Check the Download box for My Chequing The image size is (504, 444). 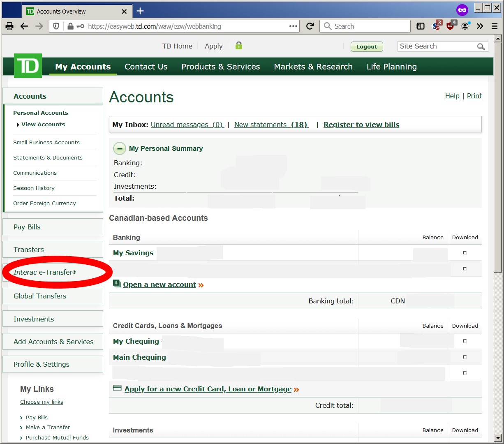tap(465, 340)
